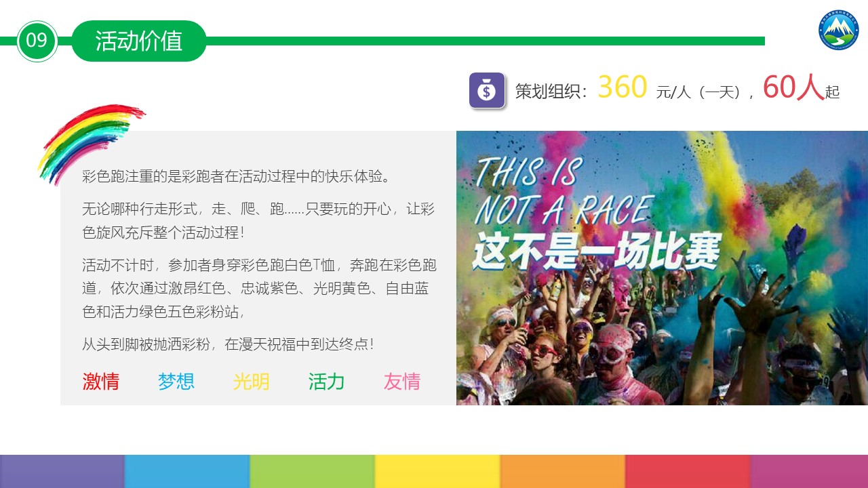This screenshot has height=488, width=868.
Task: Click the red 60人 text
Action: point(793,88)
